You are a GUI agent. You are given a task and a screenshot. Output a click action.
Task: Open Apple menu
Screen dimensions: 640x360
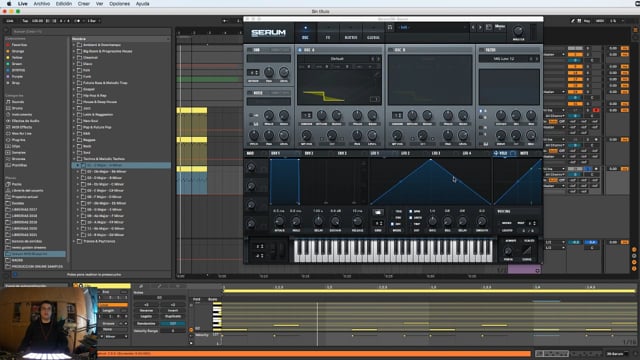pyautogui.click(x=9, y=4)
